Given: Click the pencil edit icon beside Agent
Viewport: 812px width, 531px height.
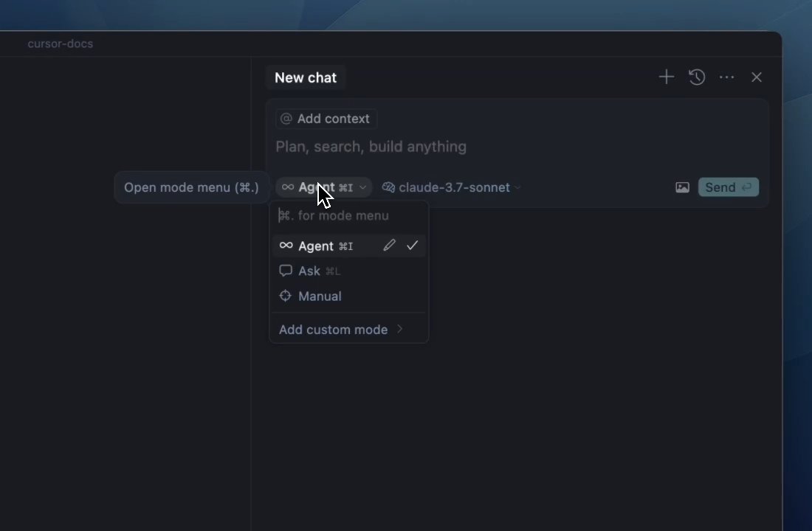Looking at the screenshot, I should [390, 246].
